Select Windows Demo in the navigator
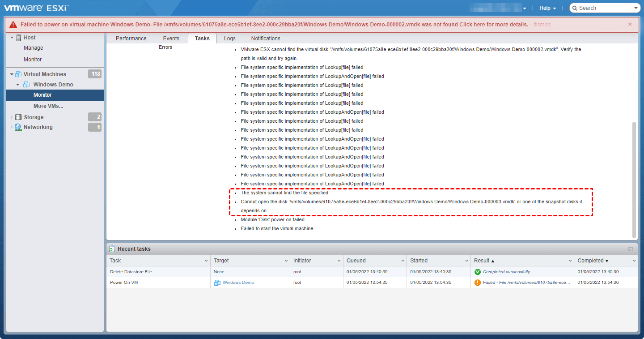This screenshot has height=339, width=644. 53,85
